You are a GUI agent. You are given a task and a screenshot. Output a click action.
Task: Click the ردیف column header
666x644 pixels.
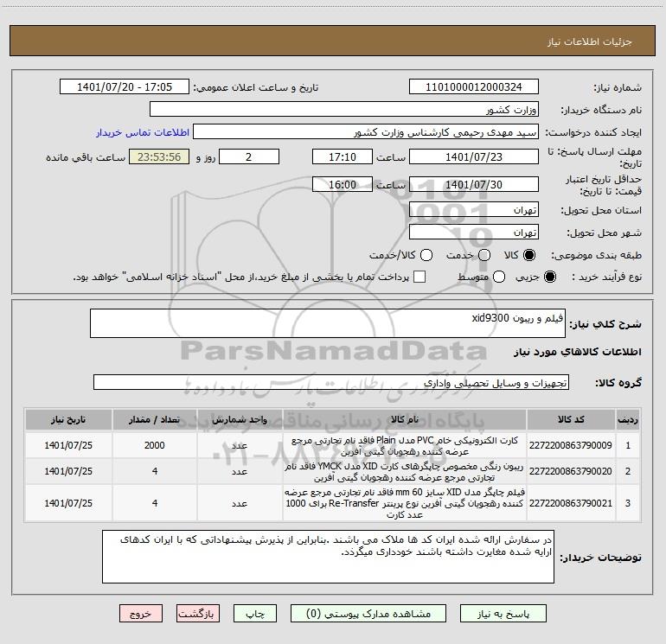(x=628, y=419)
